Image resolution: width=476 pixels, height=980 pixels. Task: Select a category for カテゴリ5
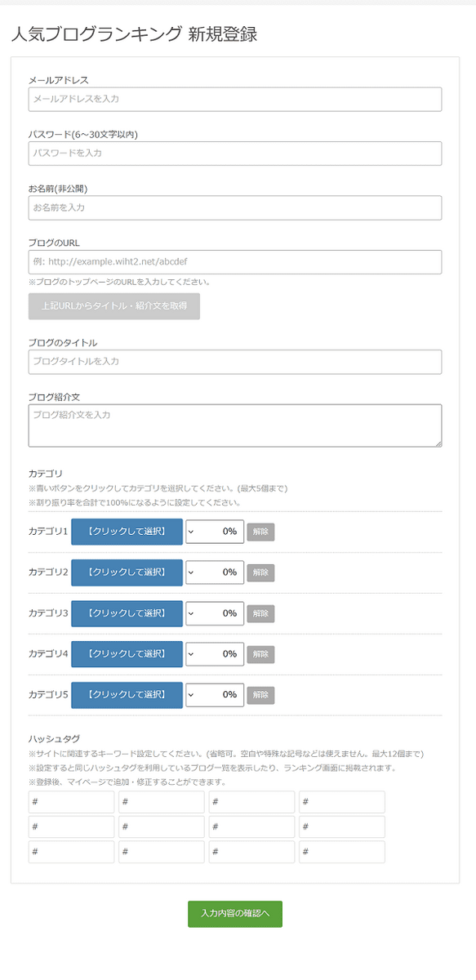pyautogui.click(x=127, y=695)
